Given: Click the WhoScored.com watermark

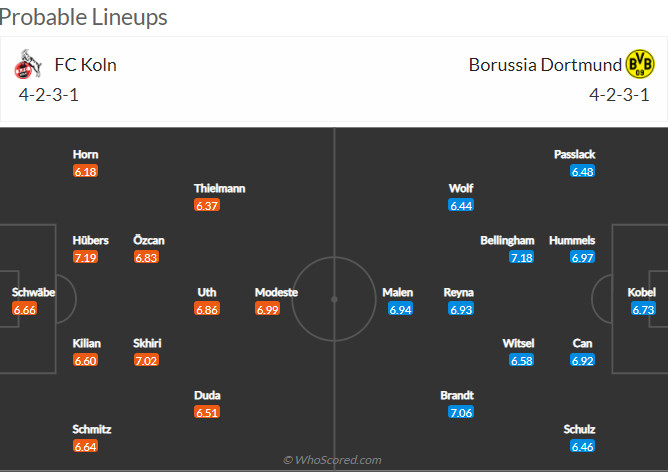Looking at the screenshot, I should pyautogui.click(x=334, y=460).
